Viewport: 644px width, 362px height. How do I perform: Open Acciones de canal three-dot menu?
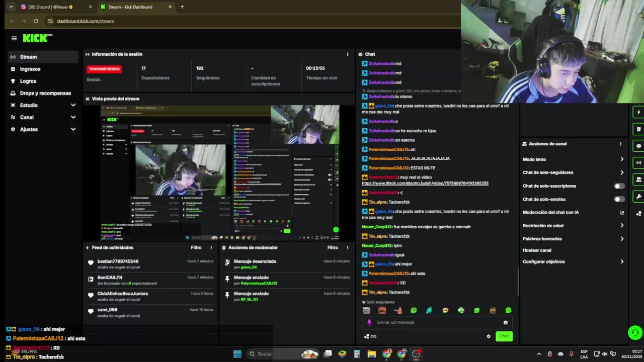pos(620,144)
